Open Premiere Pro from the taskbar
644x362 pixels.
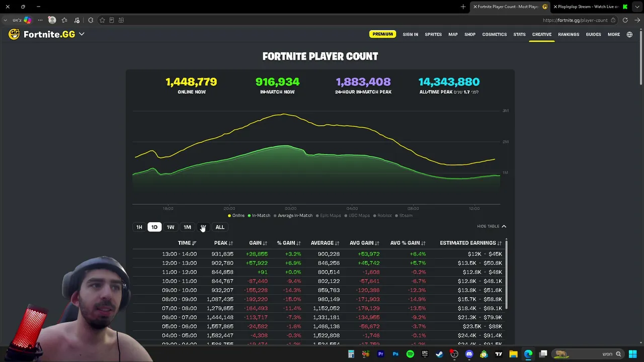(x=381, y=354)
